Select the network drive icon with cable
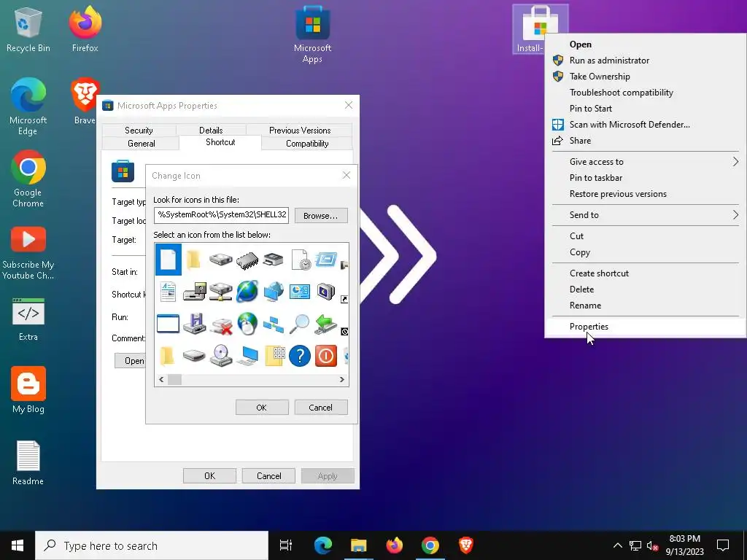Viewport: 747px width, 560px height. coord(220,292)
